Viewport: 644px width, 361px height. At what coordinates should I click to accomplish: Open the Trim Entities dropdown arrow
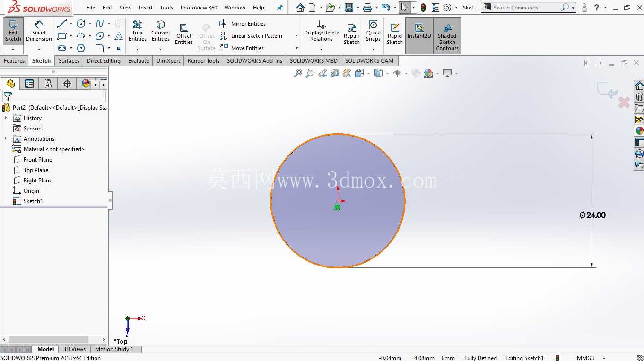tap(138, 49)
